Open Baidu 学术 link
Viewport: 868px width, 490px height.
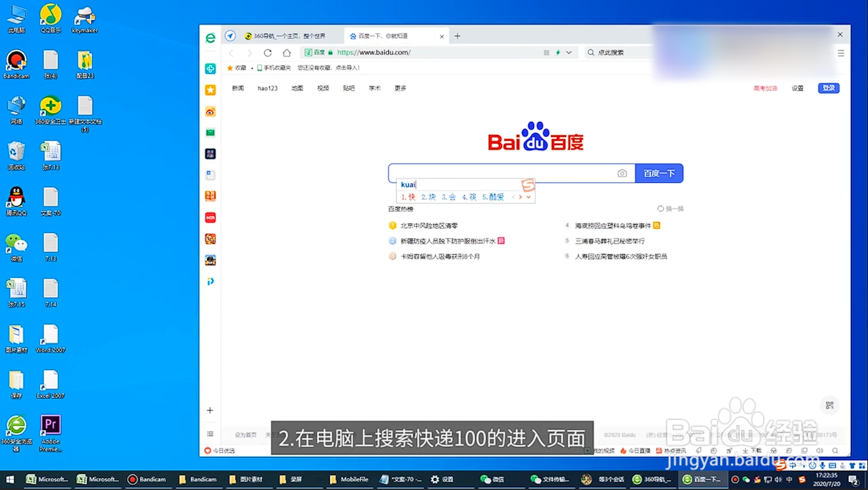click(375, 89)
